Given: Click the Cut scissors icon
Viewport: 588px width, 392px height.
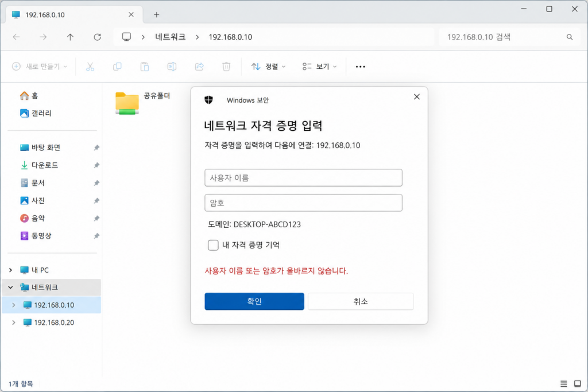Looking at the screenshot, I should tap(90, 67).
